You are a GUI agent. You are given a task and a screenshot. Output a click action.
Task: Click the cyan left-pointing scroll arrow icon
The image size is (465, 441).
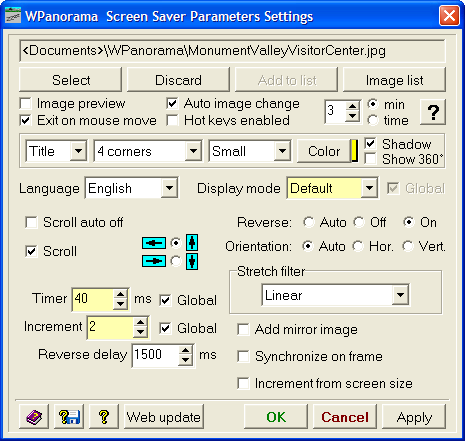(x=154, y=243)
